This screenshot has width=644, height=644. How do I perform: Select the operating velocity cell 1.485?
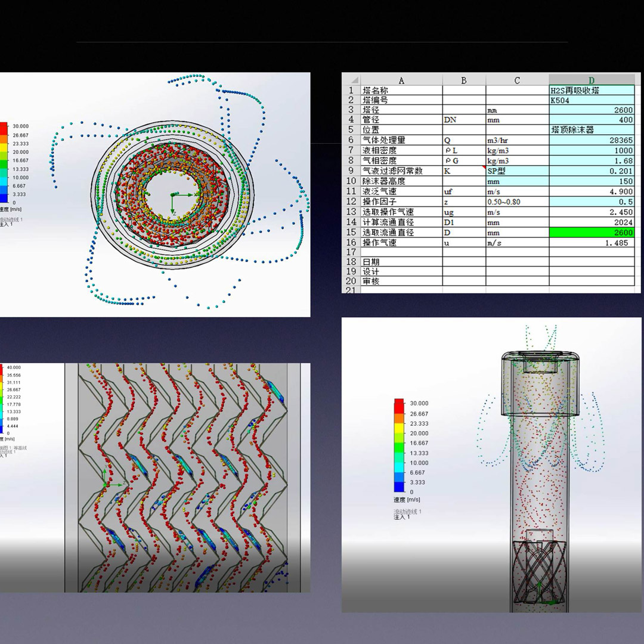pyautogui.click(x=591, y=243)
